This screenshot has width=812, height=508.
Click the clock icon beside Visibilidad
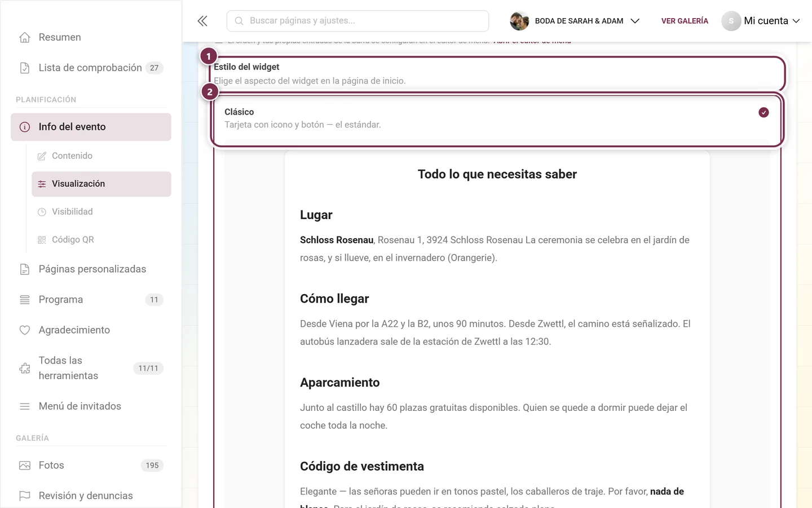tap(42, 212)
